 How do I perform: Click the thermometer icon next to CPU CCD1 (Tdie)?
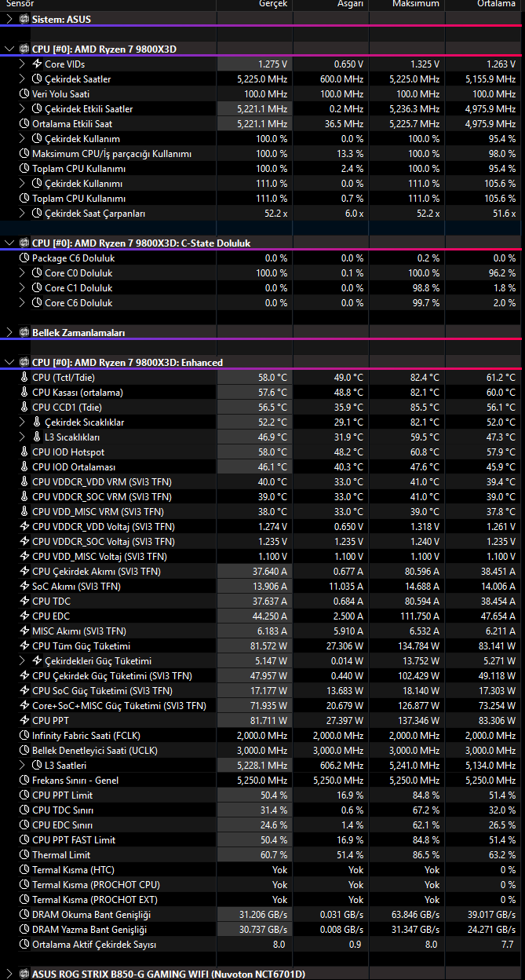point(24,408)
